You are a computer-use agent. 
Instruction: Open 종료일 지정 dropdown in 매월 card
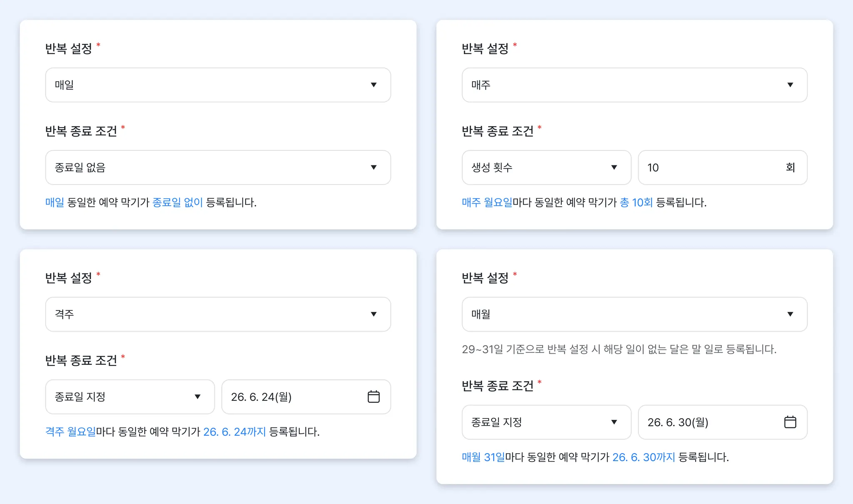click(546, 422)
